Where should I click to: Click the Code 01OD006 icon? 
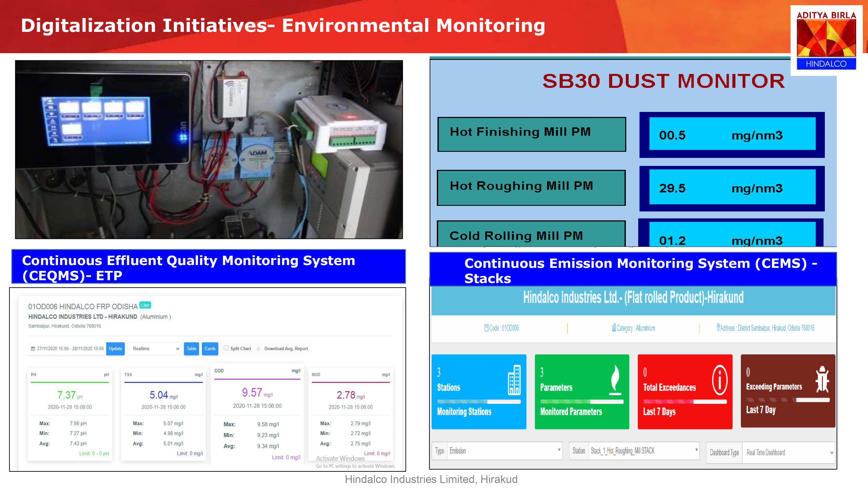[486, 328]
